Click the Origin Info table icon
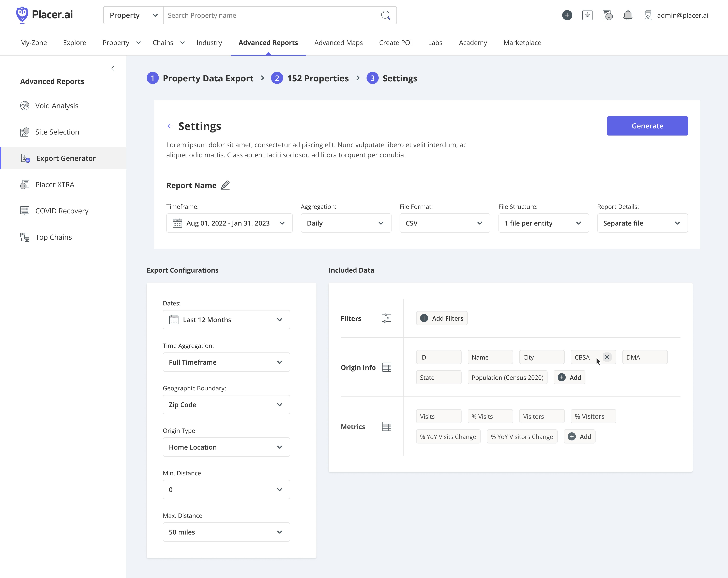This screenshot has height=578, width=728. coord(386,367)
